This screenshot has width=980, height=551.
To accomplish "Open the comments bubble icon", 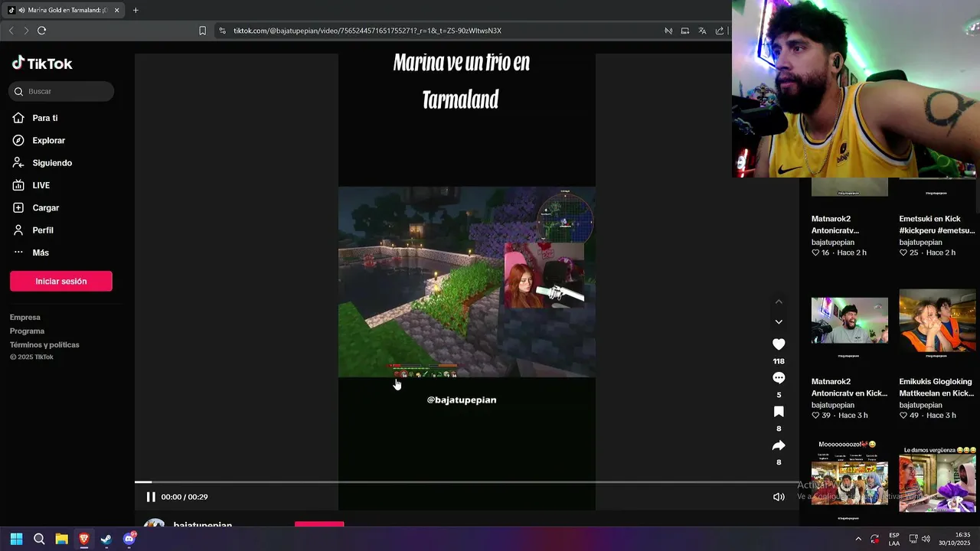I will pyautogui.click(x=779, y=378).
